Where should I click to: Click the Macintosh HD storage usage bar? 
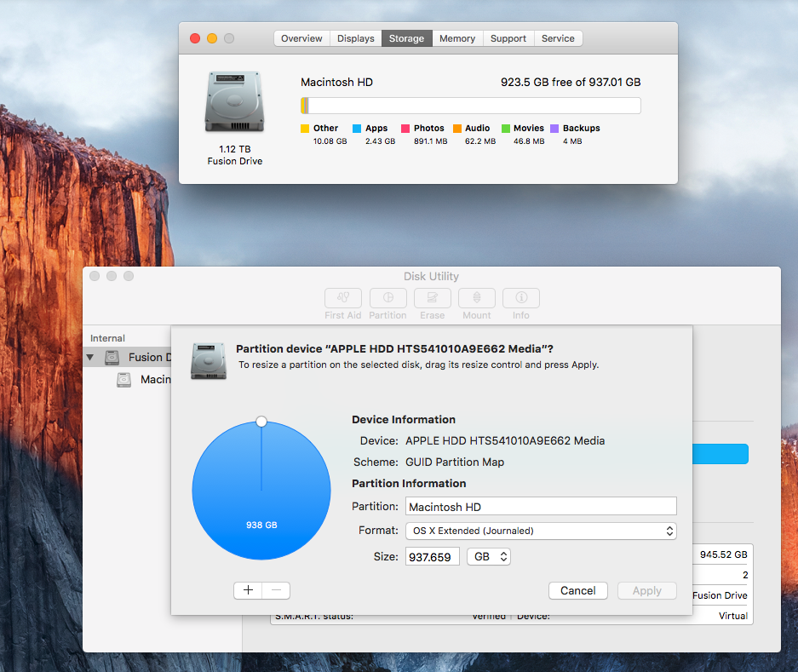click(x=471, y=106)
